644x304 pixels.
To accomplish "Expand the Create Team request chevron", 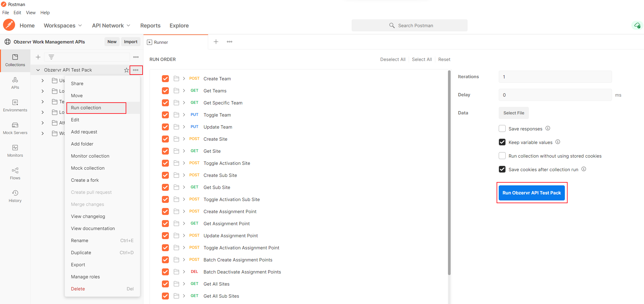I will 184,78.
